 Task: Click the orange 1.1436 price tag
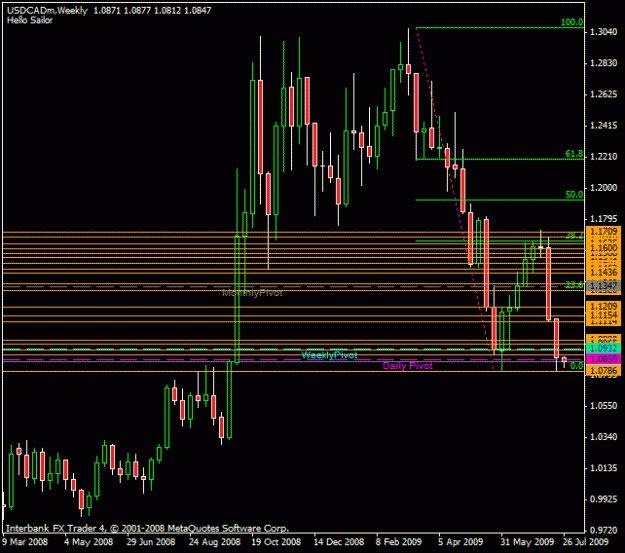[603, 273]
